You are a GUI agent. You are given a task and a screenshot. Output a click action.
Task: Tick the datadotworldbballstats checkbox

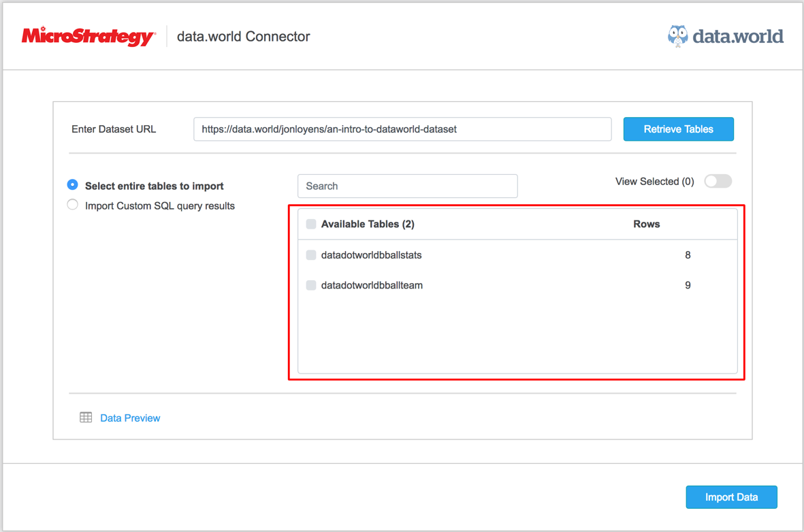coord(311,255)
